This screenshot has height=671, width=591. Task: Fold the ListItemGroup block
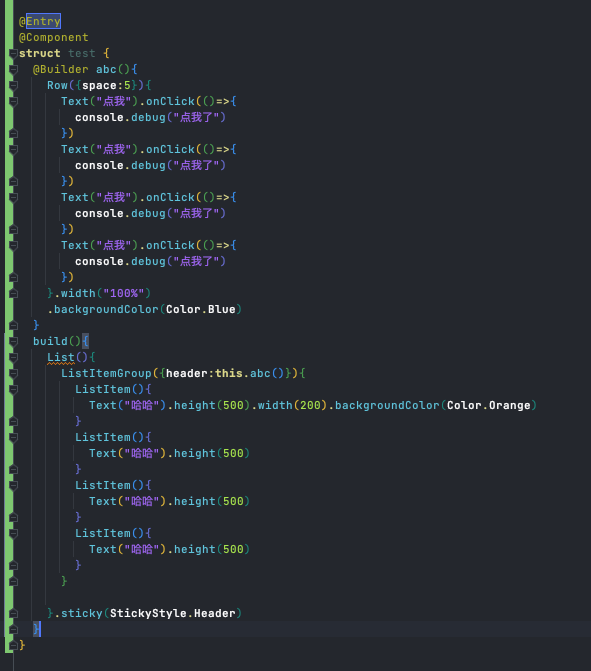[x=13, y=374]
